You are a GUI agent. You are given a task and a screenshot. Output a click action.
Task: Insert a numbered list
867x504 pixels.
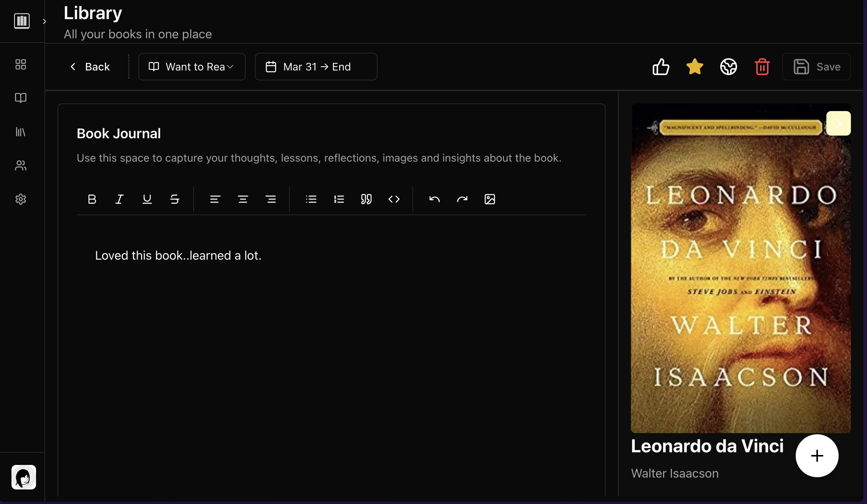[x=339, y=199]
